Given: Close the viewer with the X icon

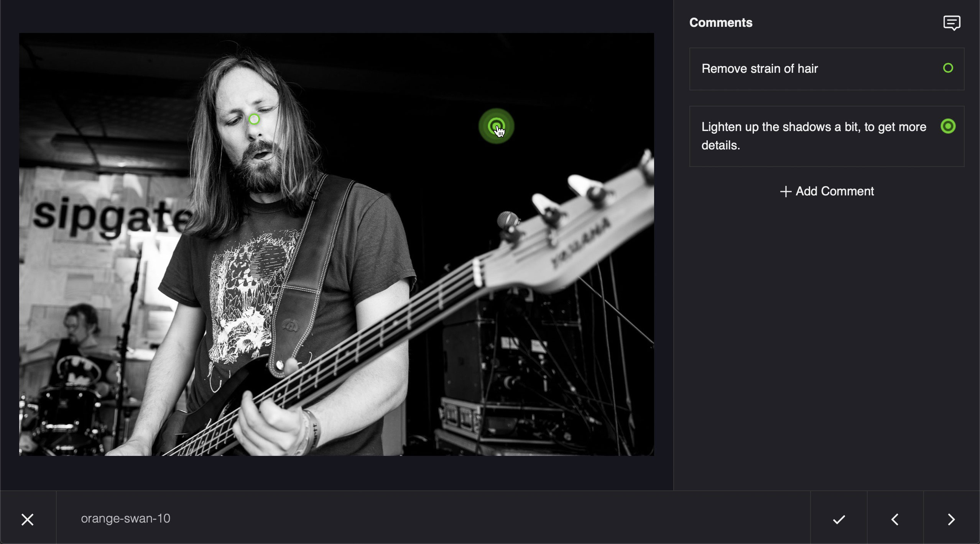Looking at the screenshot, I should 28,519.
